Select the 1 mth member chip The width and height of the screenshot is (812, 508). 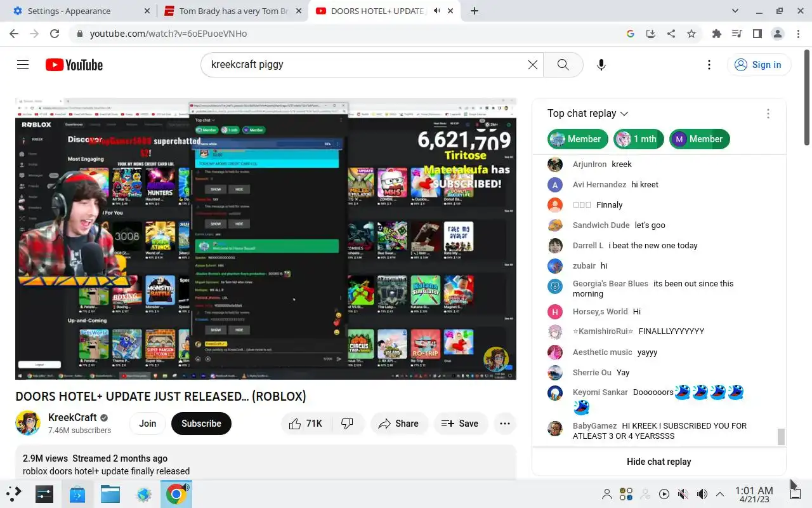click(x=639, y=139)
